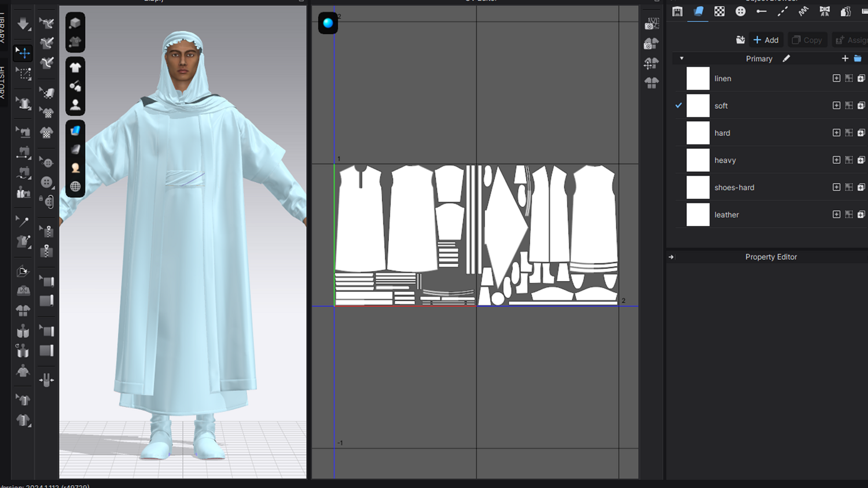The width and height of the screenshot is (868, 488).
Task: Select the heavy fabric name
Action: click(x=725, y=160)
